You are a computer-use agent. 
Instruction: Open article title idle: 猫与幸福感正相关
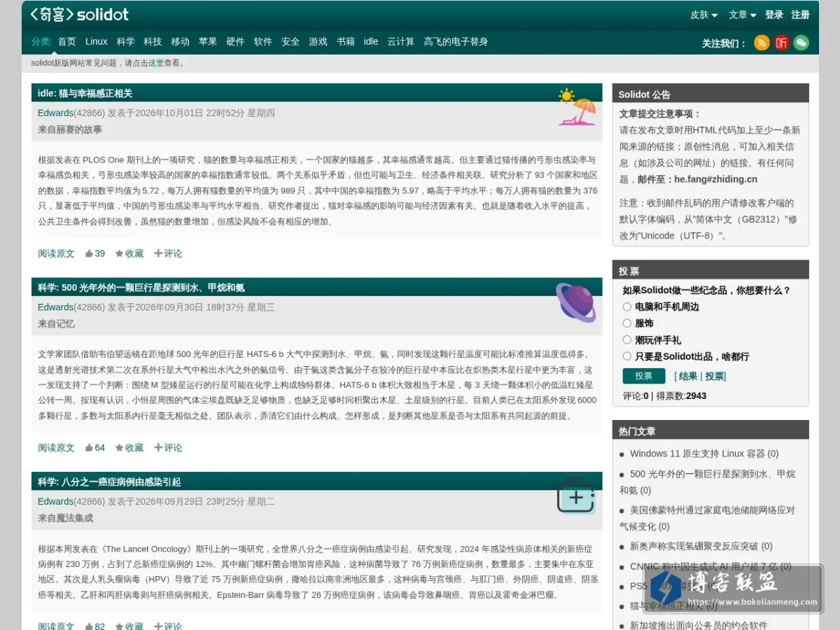tap(85, 93)
